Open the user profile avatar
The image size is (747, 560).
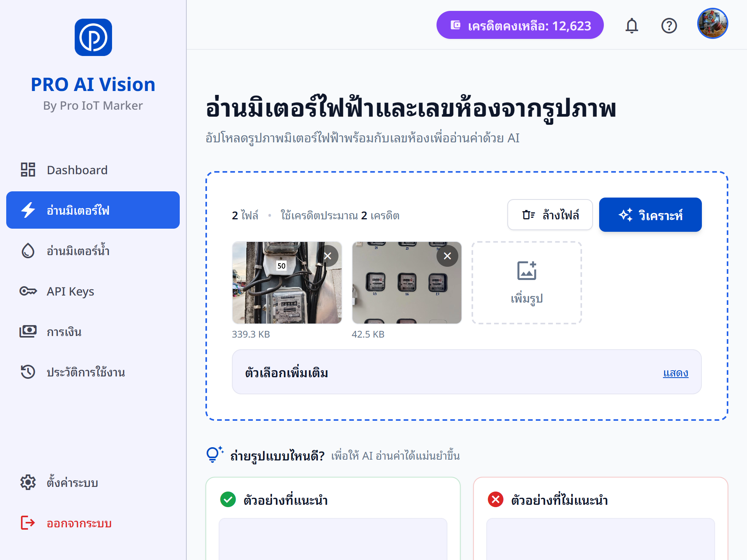pyautogui.click(x=713, y=23)
